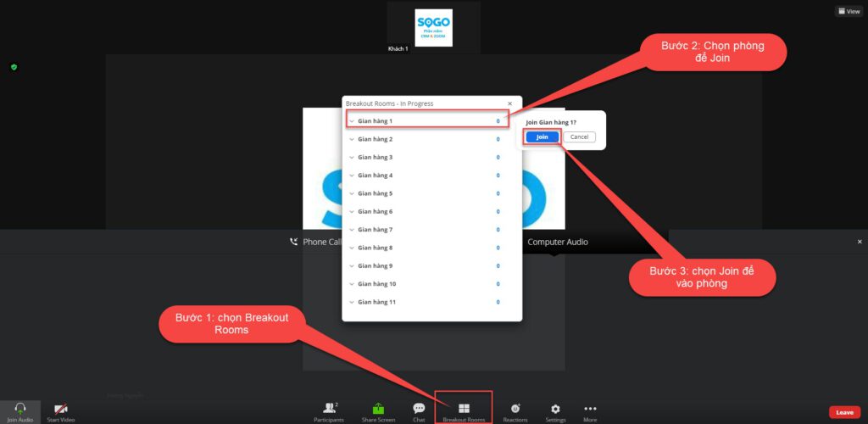
Task: Click the Share Screen icon
Action: 378,408
